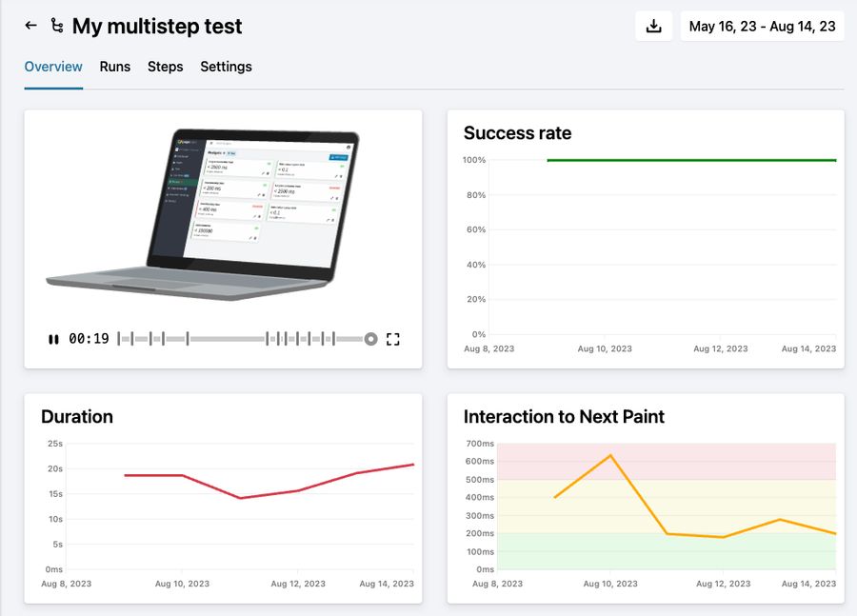This screenshot has height=616, width=857.
Task: Click the peak point on the Interaction to Next Paint chart
Action: pyautogui.click(x=610, y=455)
